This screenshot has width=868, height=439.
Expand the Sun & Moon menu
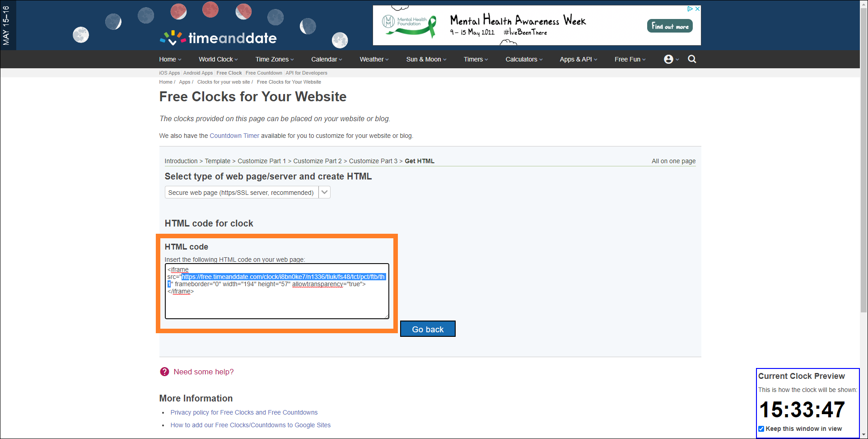pos(426,59)
